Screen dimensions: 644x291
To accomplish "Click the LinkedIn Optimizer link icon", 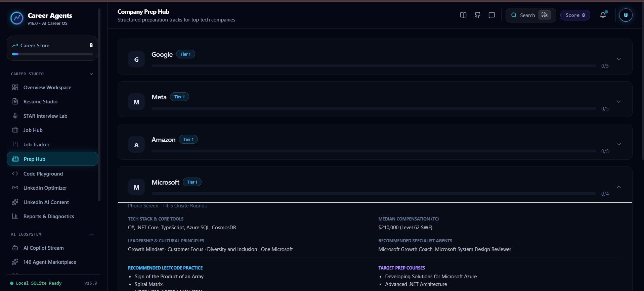I will click(x=15, y=188).
